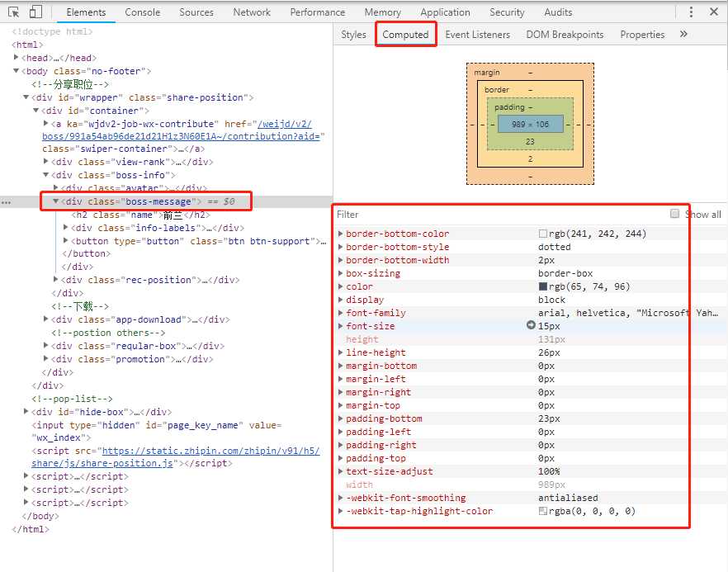Select the pop-list comment line
The height and width of the screenshot is (572, 728).
pos(72,399)
